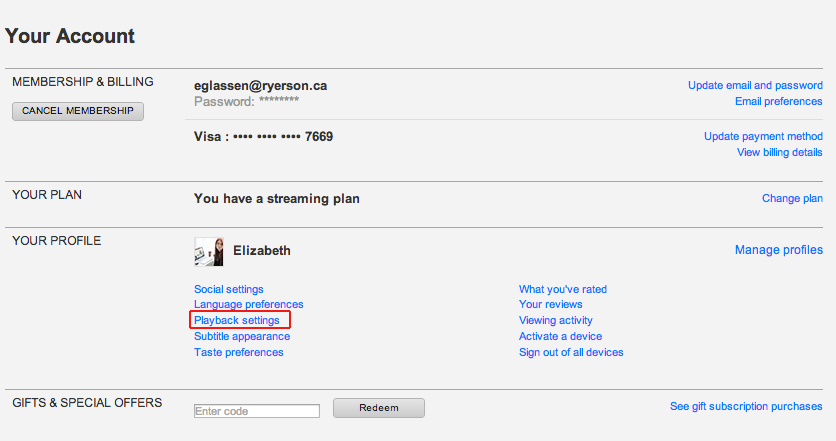Open Social settings link
Screen dimensions: 836x441
point(229,289)
